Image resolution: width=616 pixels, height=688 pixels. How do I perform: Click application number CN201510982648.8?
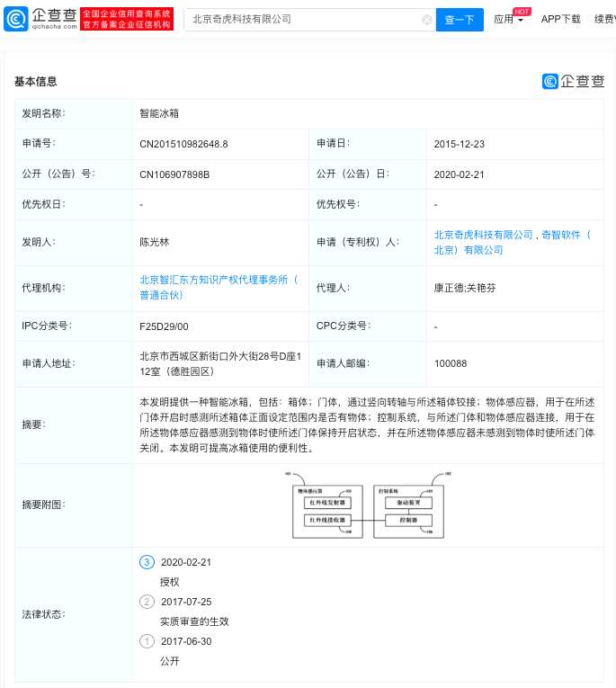[183, 144]
